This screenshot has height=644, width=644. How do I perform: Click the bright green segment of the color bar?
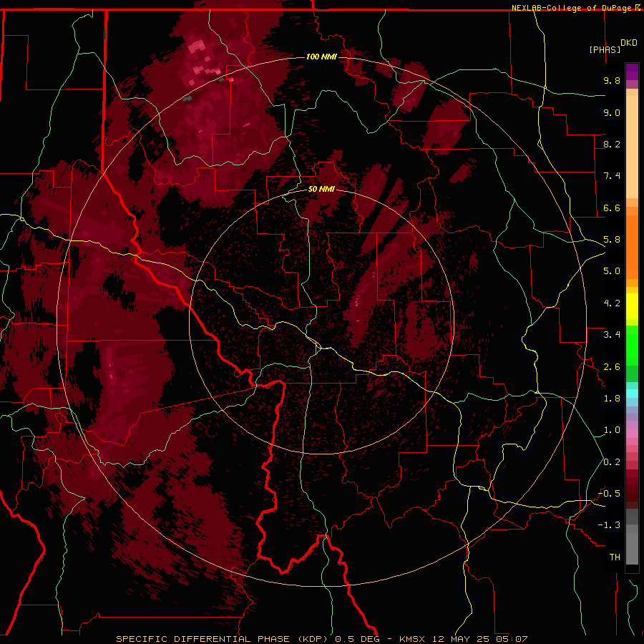(x=632, y=346)
